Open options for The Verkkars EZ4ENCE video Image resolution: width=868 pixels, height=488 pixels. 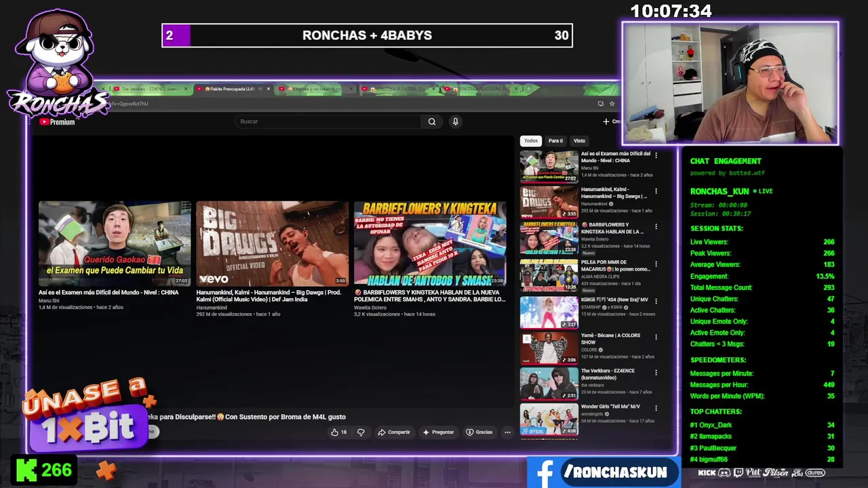click(x=656, y=372)
